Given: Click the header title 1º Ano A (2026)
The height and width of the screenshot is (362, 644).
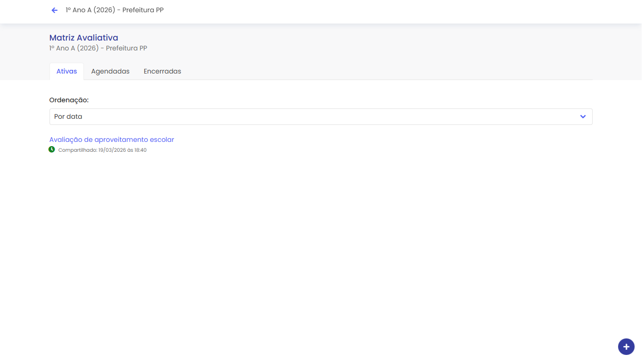Looking at the screenshot, I should click(x=115, y=10).
